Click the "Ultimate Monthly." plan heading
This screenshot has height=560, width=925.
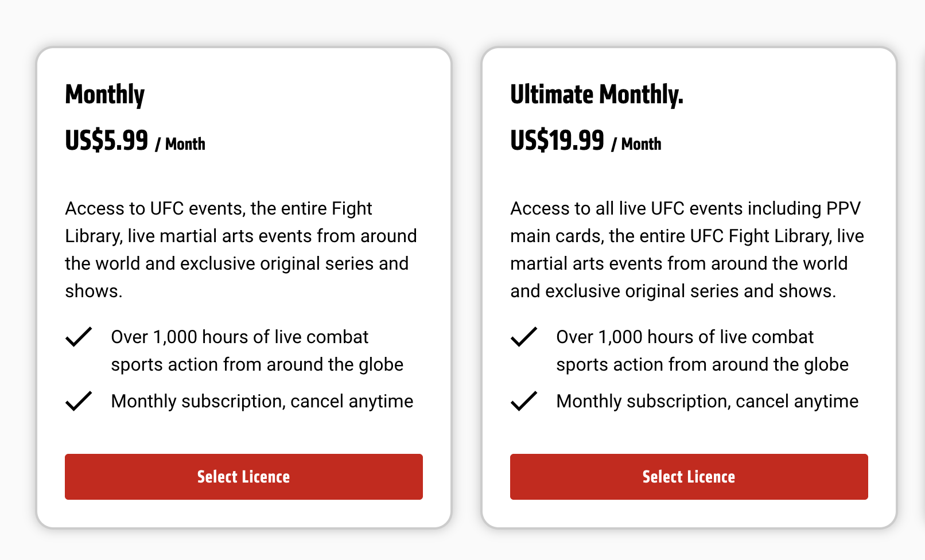pos(597,95)
